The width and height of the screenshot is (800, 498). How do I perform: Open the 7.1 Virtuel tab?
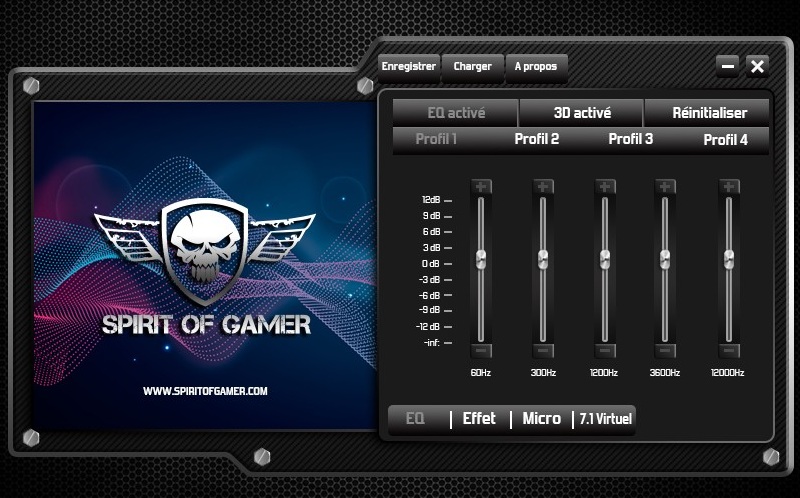pyautogui.click(x=605, y=419)
